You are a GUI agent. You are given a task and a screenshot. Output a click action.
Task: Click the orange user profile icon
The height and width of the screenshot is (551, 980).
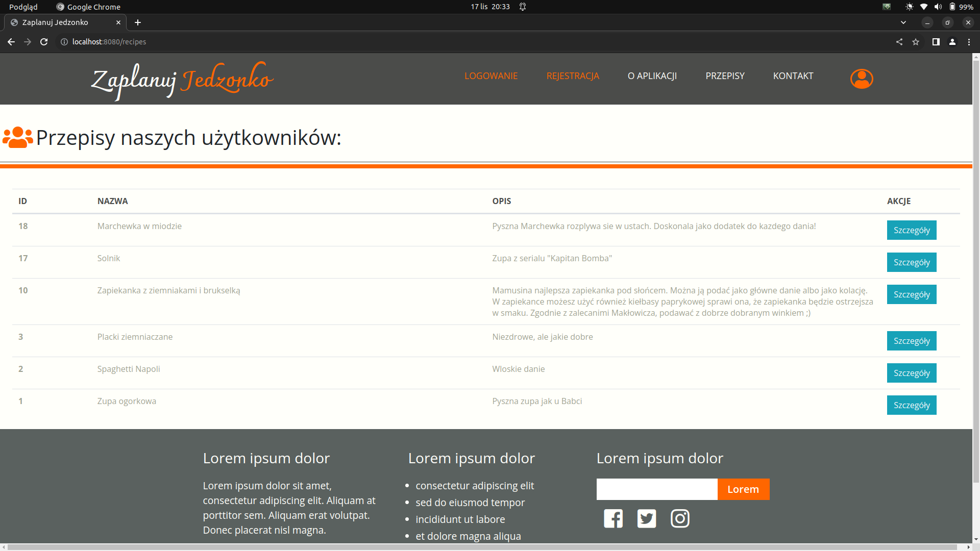(x=861, y=79)
